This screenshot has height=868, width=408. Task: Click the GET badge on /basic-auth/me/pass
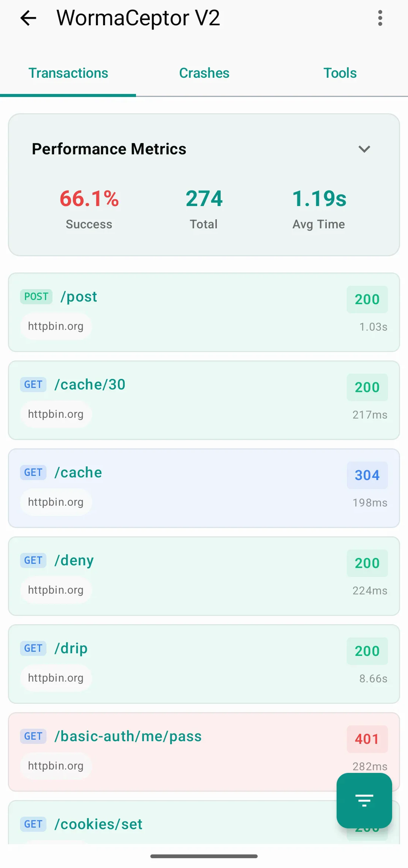click(x=33, y=736)
